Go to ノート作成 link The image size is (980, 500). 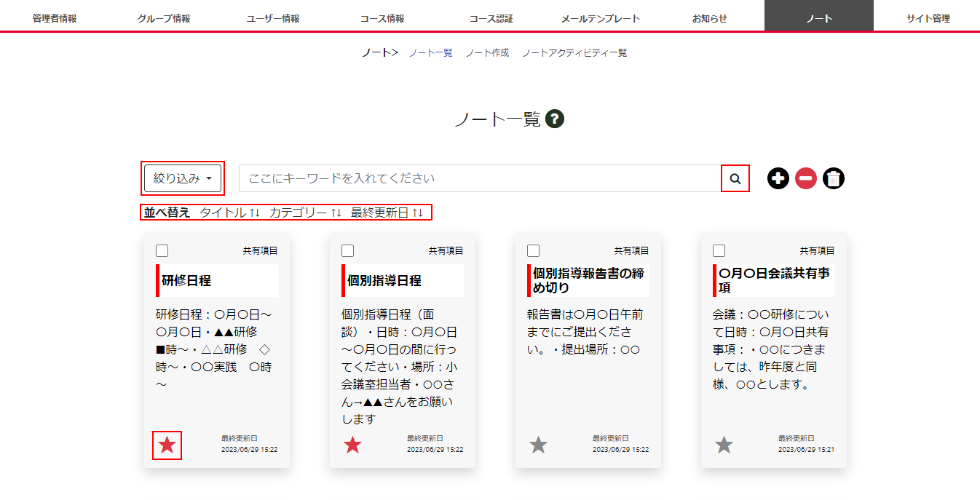(487, 53)
